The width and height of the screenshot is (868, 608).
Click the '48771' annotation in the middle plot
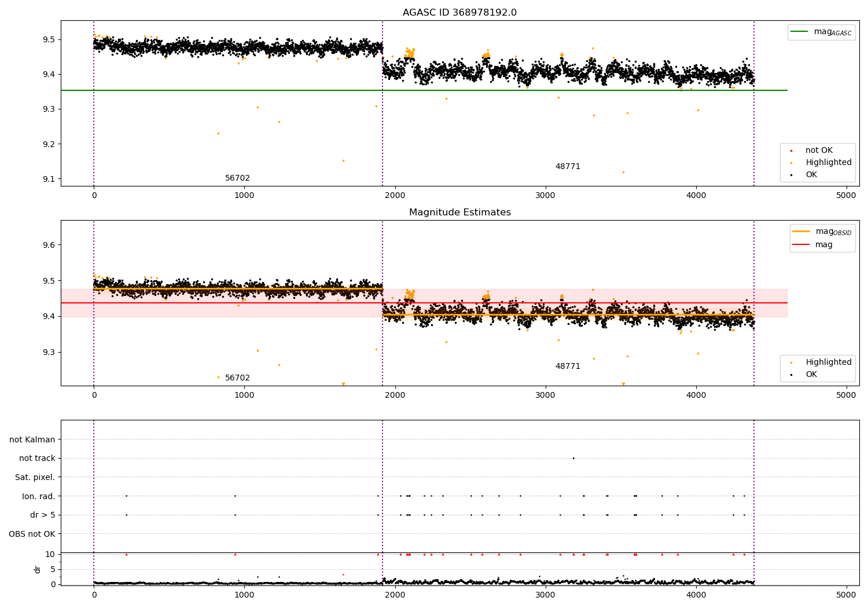pyautogui.click(x=568, y=367)
